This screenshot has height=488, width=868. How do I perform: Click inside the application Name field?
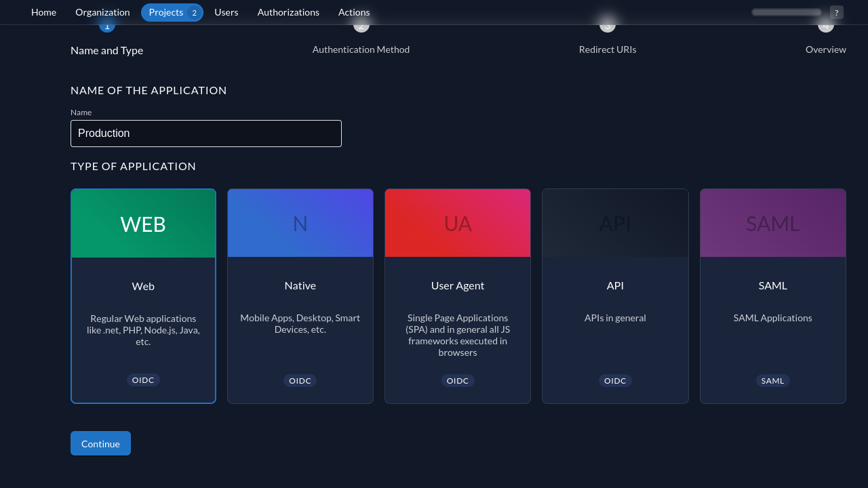206,133
